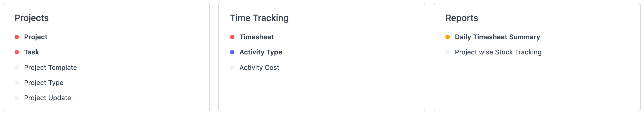Go to Project Type
This screenshot has width=644, height=115.
[44, 83]
